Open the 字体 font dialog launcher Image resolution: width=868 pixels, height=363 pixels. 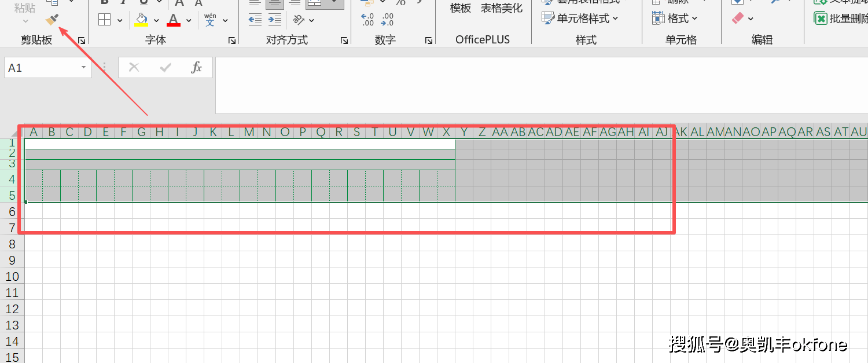pos(232,41)
